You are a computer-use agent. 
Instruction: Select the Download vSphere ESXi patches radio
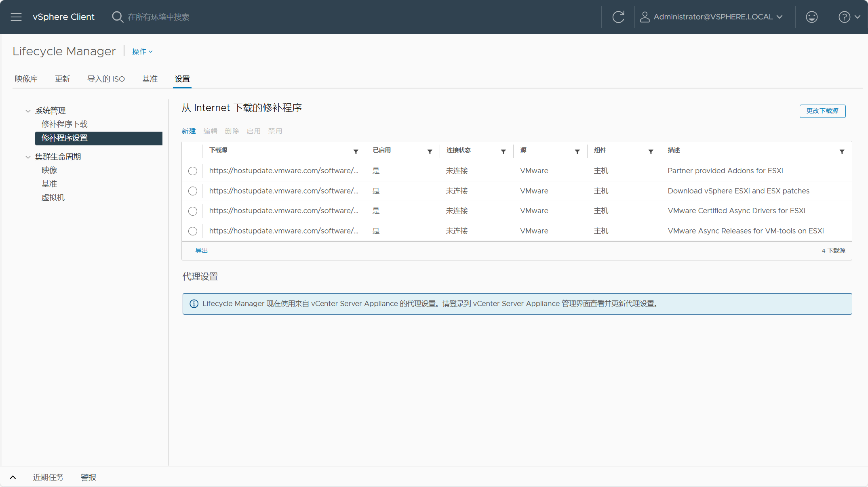(x=193, y=191)
